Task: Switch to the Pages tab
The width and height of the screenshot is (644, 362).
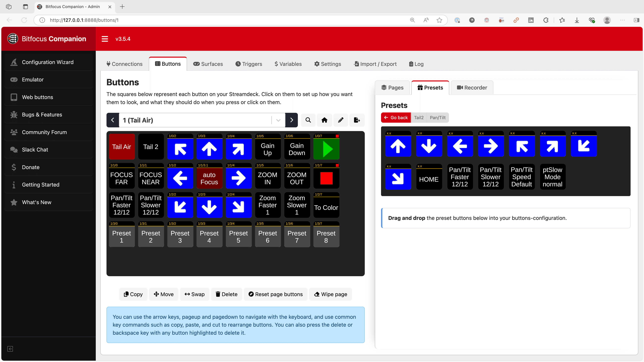Action: click(x=392, y=87)
